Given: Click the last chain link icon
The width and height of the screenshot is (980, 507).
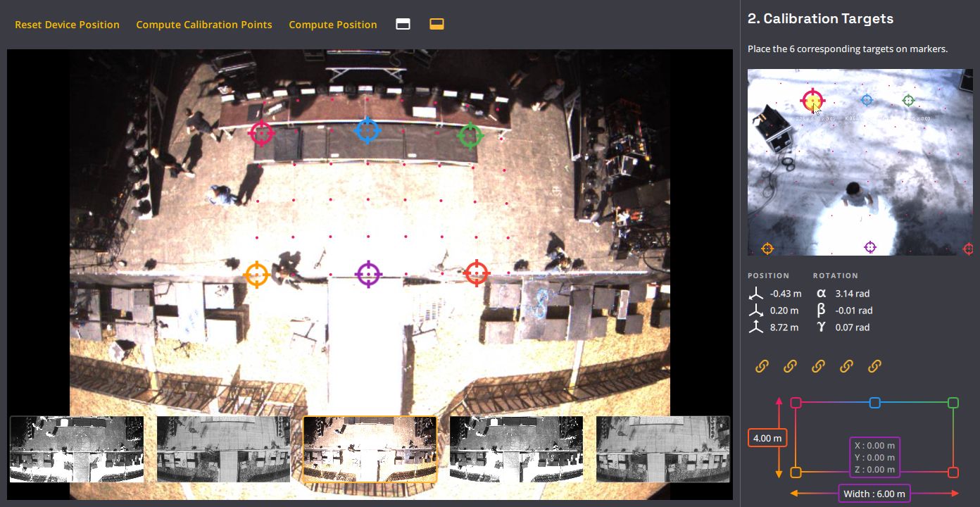Looking at the screenshot, I should point(874,366).
